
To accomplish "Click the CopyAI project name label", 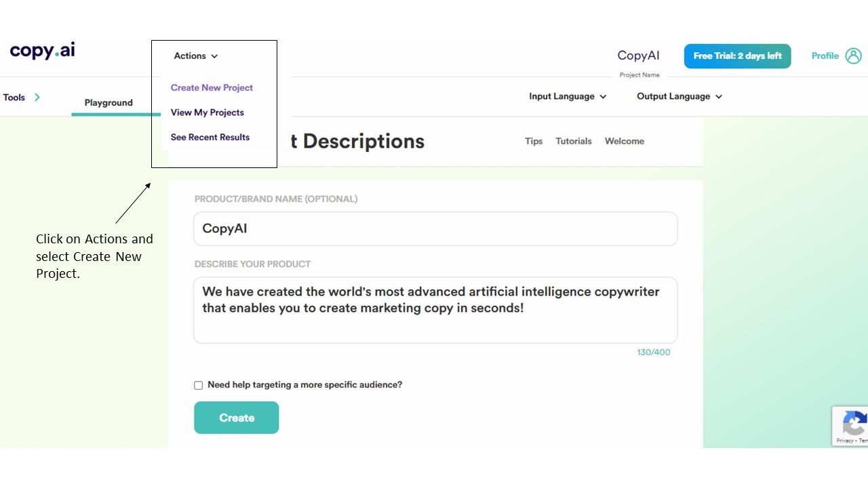I will 638,56.
